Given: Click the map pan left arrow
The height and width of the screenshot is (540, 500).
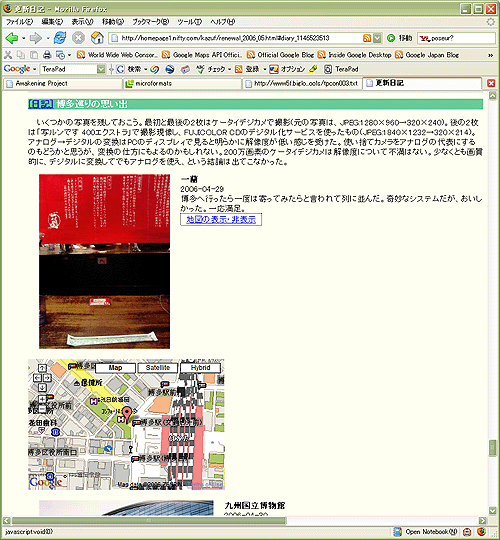Looking at the screenshot, I should pyautogui.click(x=37, y=378).
